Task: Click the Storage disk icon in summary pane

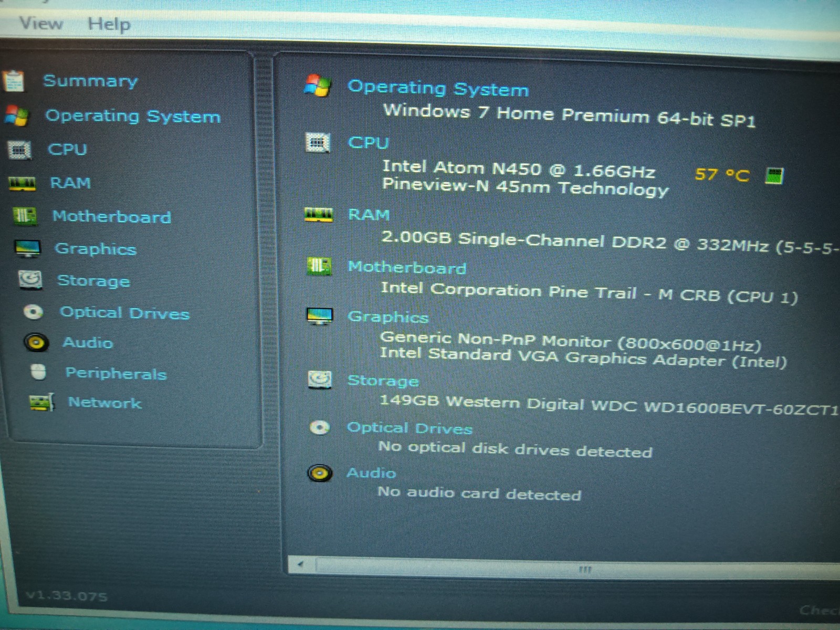Action: point(320,379)
